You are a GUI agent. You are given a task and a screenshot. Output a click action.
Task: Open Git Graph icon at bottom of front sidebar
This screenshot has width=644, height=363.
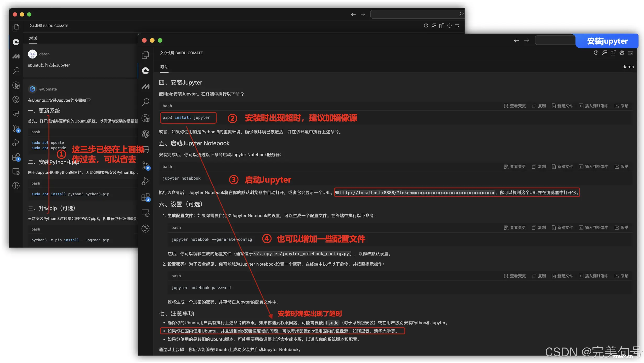tap(145, 229)
